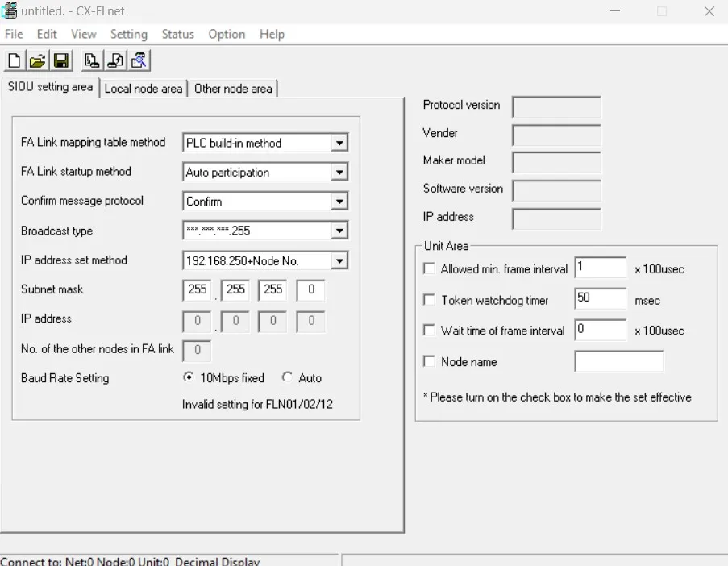The image size is (728, 566).
Task: Compare settings with the unit
Action: pyautogui.click(x=137, y=60)
